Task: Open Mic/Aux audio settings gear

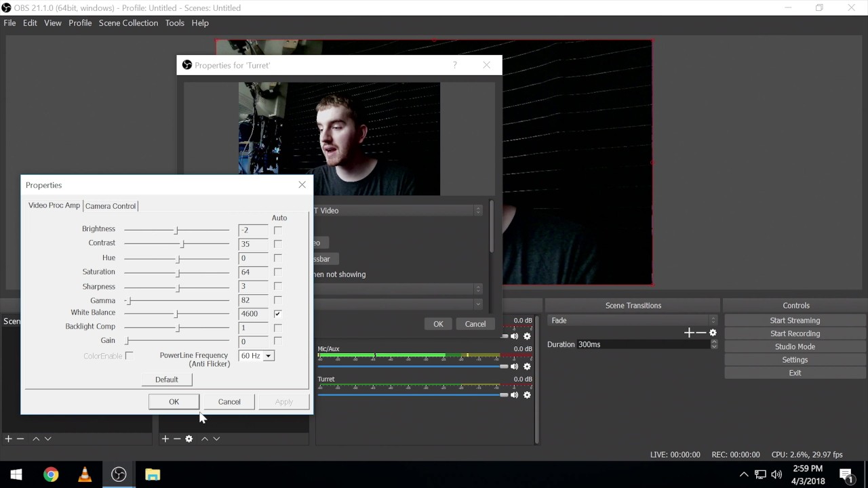Action: 527,367
